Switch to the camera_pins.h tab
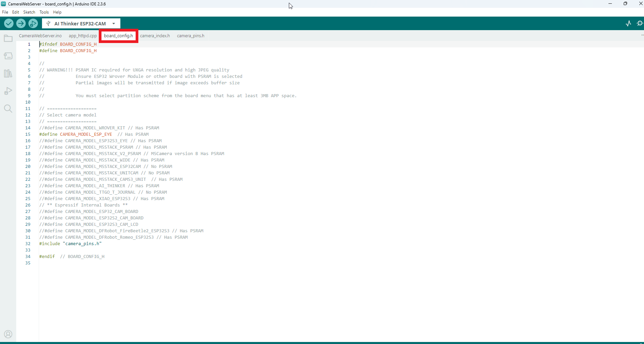644x344 pixels. [x=190, y=36]
